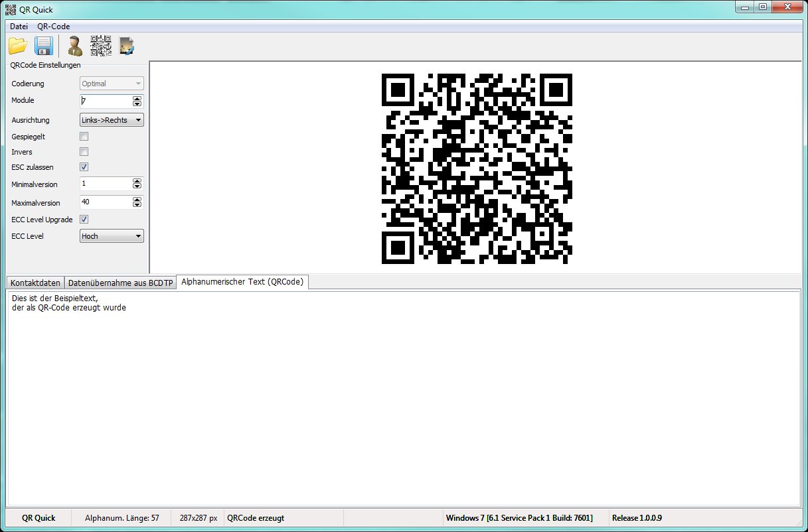Click inside the Minimalversion input field

pyautogui.click(x=105, y=184)
